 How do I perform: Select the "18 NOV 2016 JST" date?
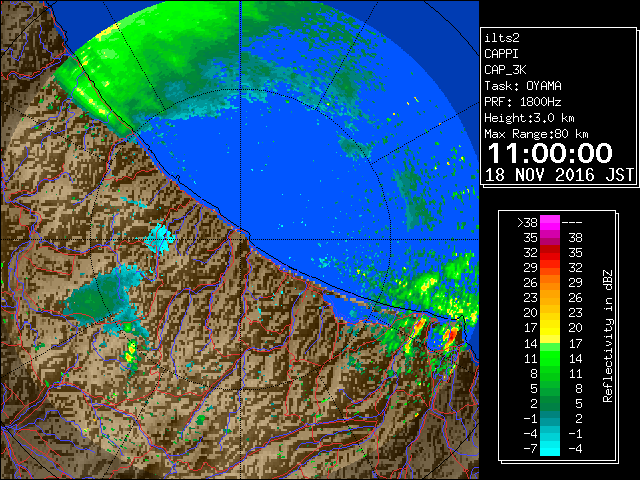tap(559, 175)
